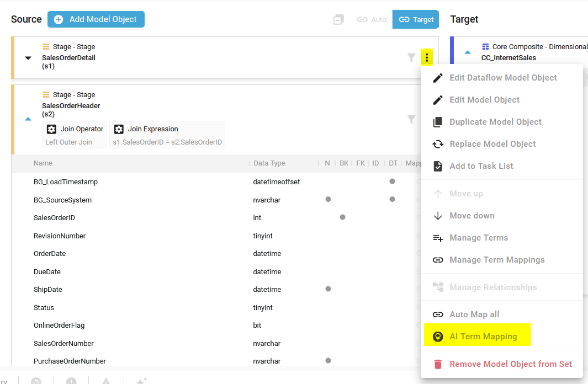Screen dimensions: 588x384
Task: Choose Manage Term Mappings from menu
Action: click(496, 260)
